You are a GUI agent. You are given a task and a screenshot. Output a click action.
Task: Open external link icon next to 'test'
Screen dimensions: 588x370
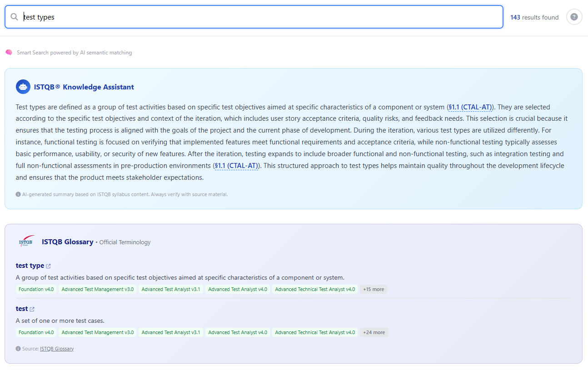(x=32, y=309)
